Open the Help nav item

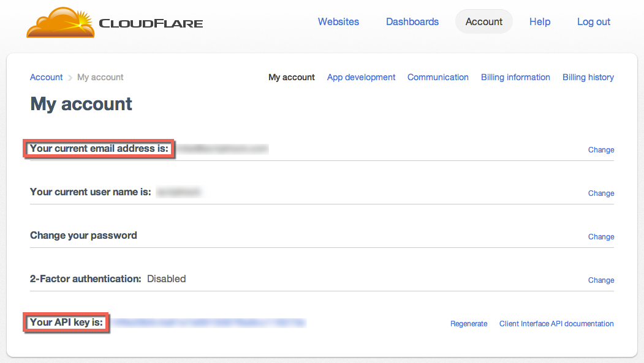(540, 22)
